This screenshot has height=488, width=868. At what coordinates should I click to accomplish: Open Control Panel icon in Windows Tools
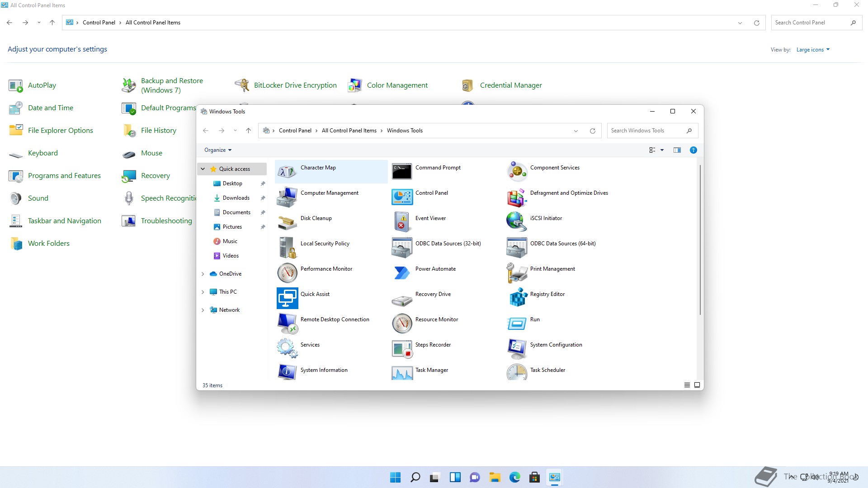[x=402, y=197]
